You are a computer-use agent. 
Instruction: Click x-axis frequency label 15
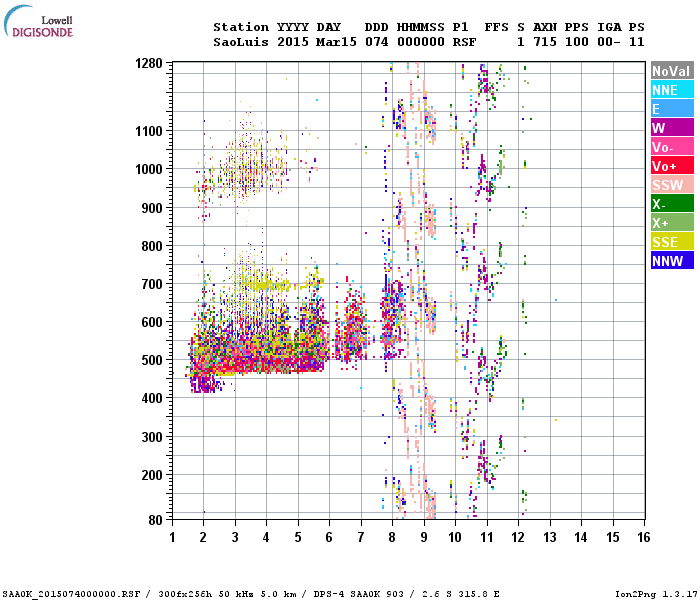click(x=612, y=537)
